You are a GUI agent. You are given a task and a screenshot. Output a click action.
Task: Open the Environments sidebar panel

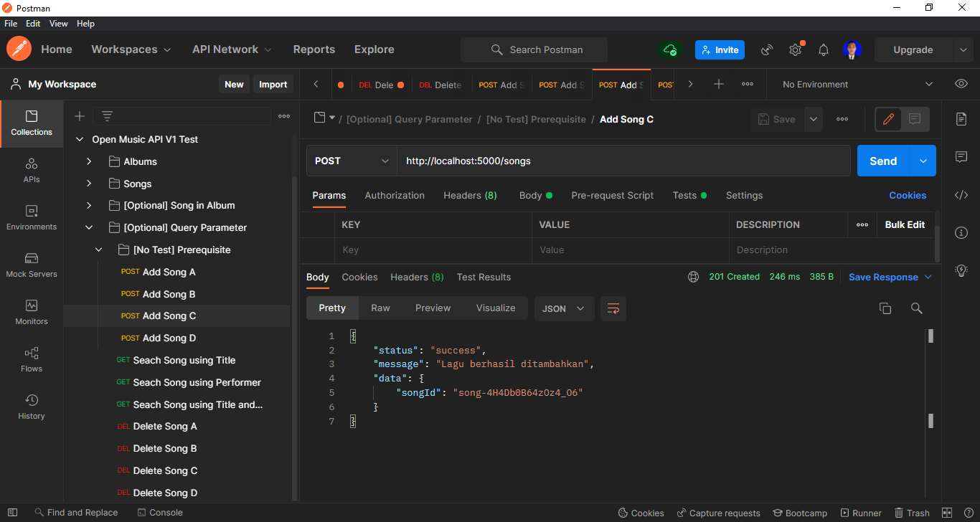pos(32,218)
